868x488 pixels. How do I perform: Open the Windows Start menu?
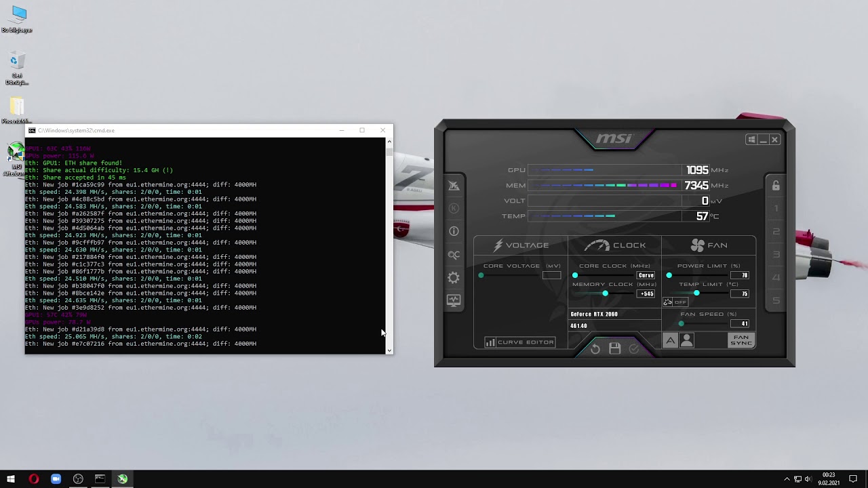[11, 479]
